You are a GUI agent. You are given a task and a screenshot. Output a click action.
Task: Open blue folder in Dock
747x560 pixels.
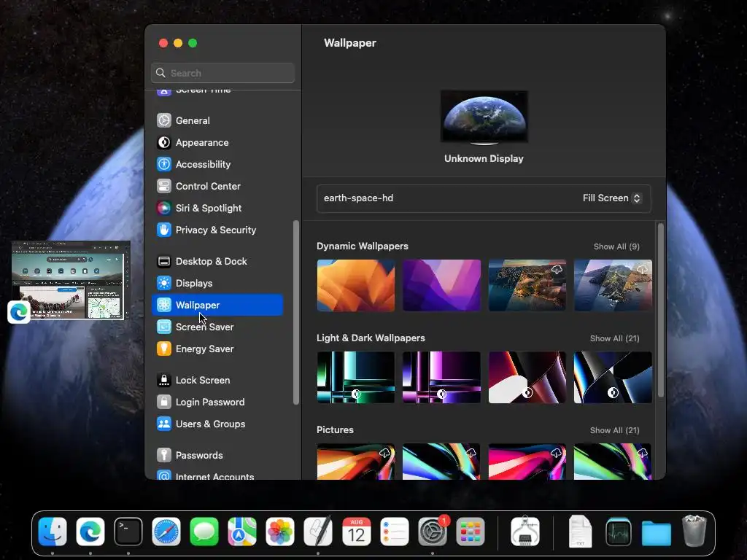coord(656,532)
